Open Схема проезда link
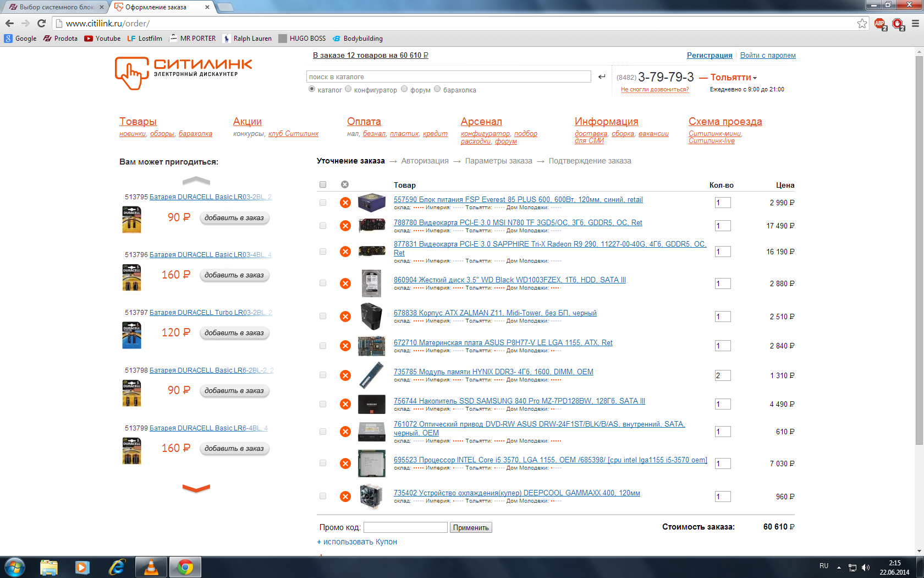Viewport: 924px width, 578px height. (725, 122)
